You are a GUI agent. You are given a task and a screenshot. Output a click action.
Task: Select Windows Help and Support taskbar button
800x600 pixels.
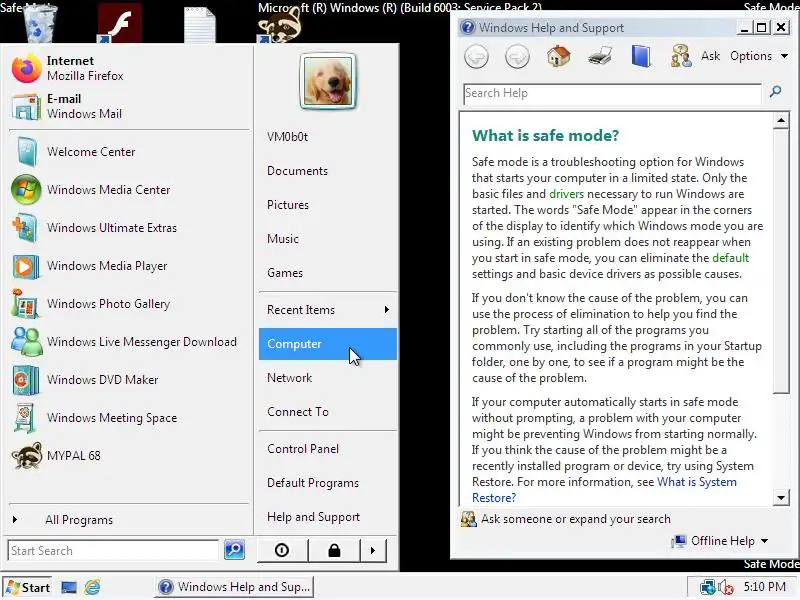pos(234,587)
